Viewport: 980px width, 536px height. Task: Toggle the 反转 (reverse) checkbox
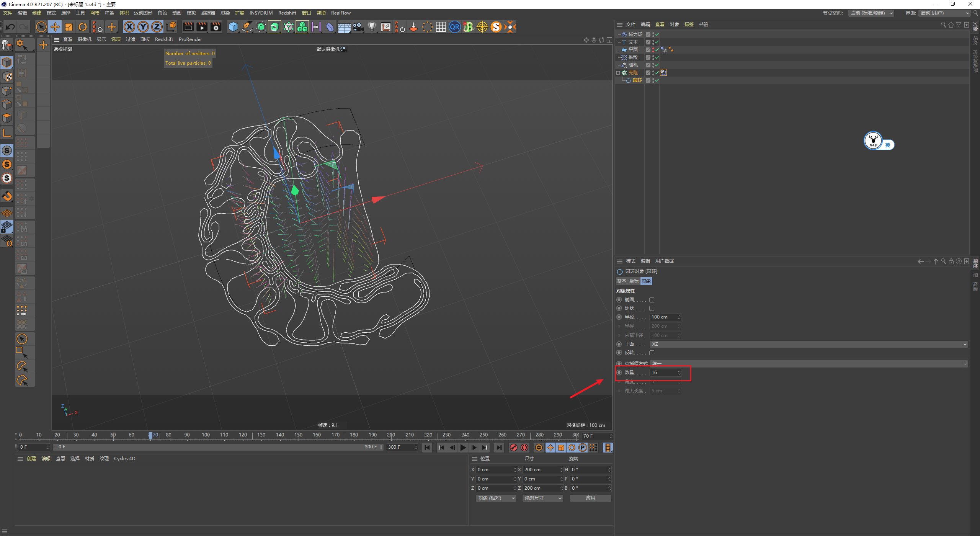pos(652,353)
